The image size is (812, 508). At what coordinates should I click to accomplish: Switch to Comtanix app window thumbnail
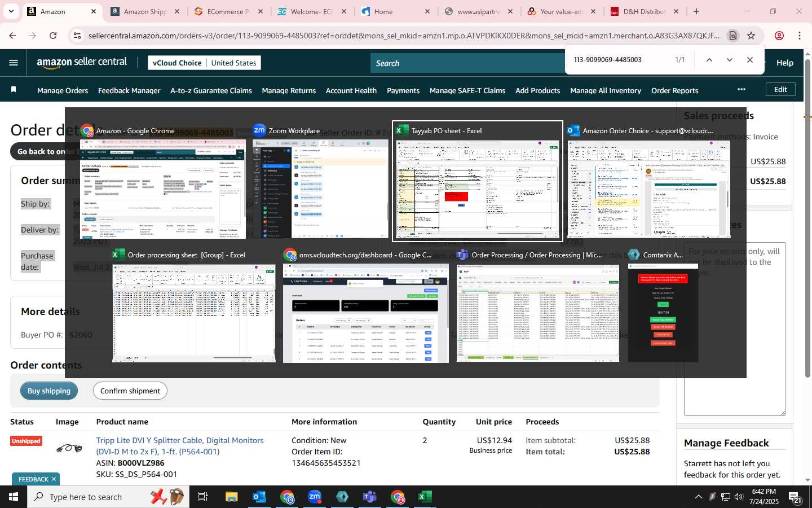(x=663, y=306)
